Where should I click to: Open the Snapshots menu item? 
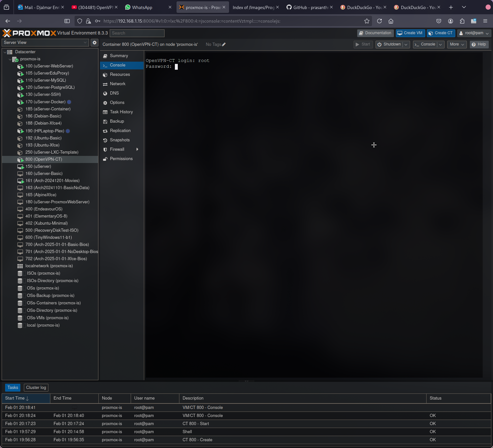pyautogui.click(x=120, y=140)
